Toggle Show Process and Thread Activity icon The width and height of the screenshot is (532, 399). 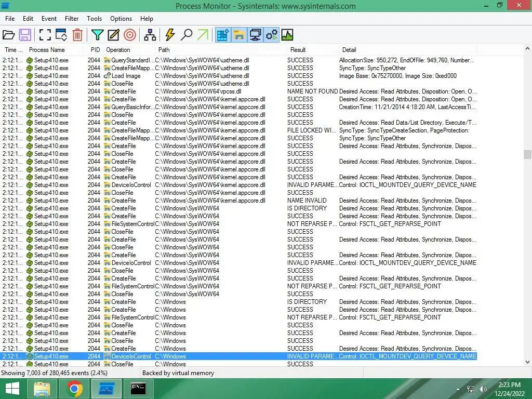point(272,35)
